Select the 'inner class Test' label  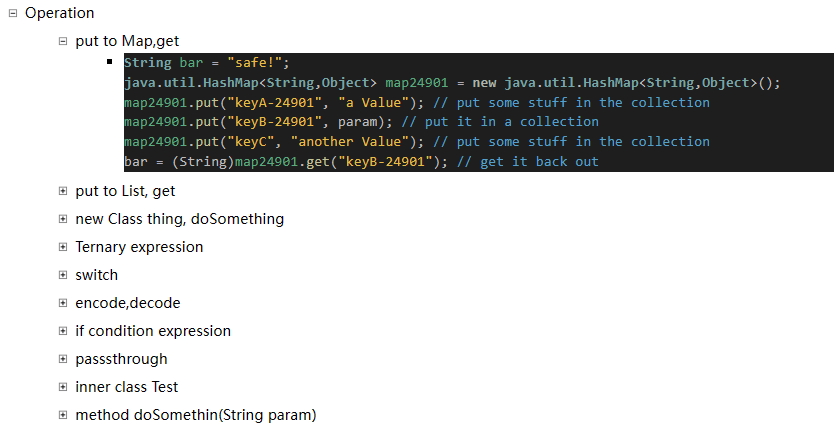coord(127,386)
